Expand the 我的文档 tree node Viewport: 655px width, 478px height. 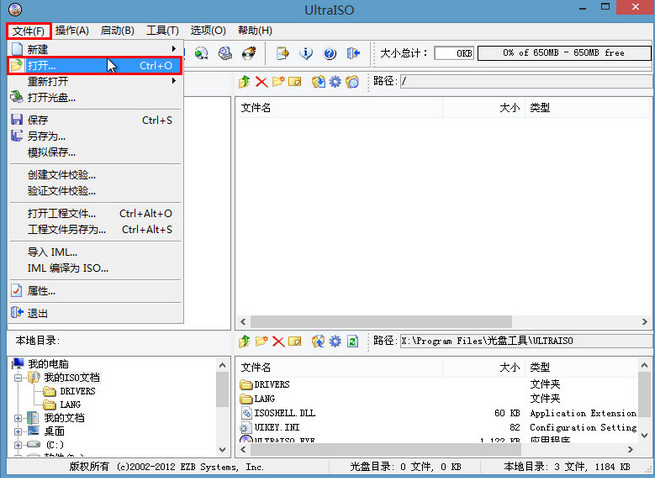pyautogui.click(x=18, y=418)
